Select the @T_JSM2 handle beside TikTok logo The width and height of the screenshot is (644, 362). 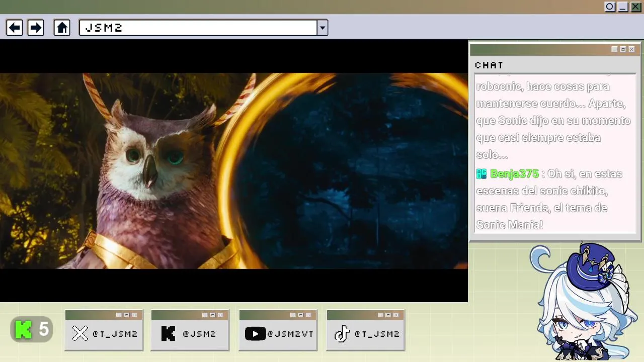pos(377,334)
